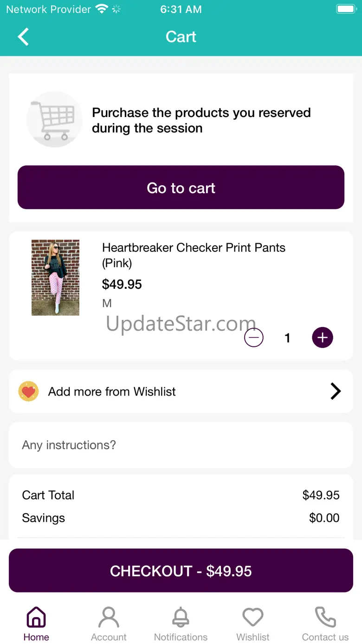This screenshot has width=362, height=644.
Task: Tap the Wi-Fi status icon
Action: (x=101, y=9)
